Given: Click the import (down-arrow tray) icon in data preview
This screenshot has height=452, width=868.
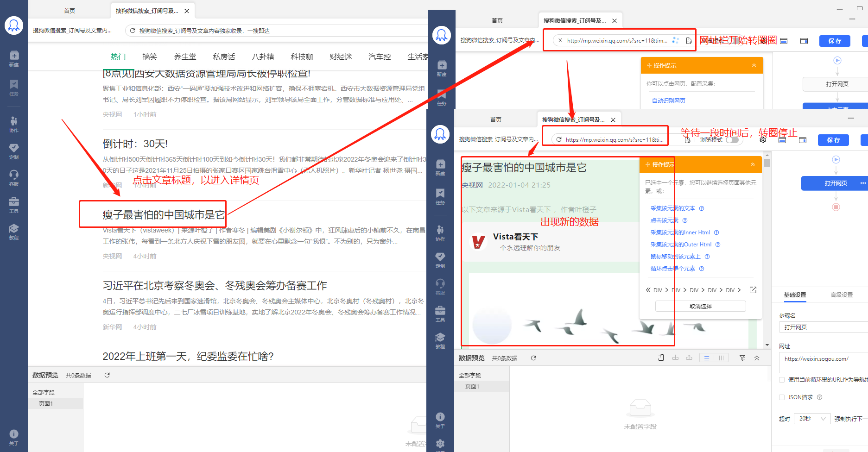Looking at the screenshot, I should pyautogui.click(x=675, y=358).
